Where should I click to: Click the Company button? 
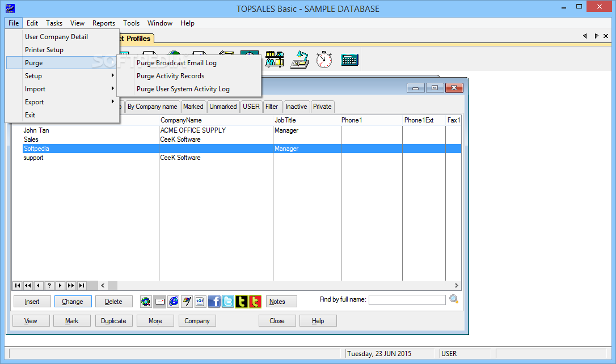(197, 321)
